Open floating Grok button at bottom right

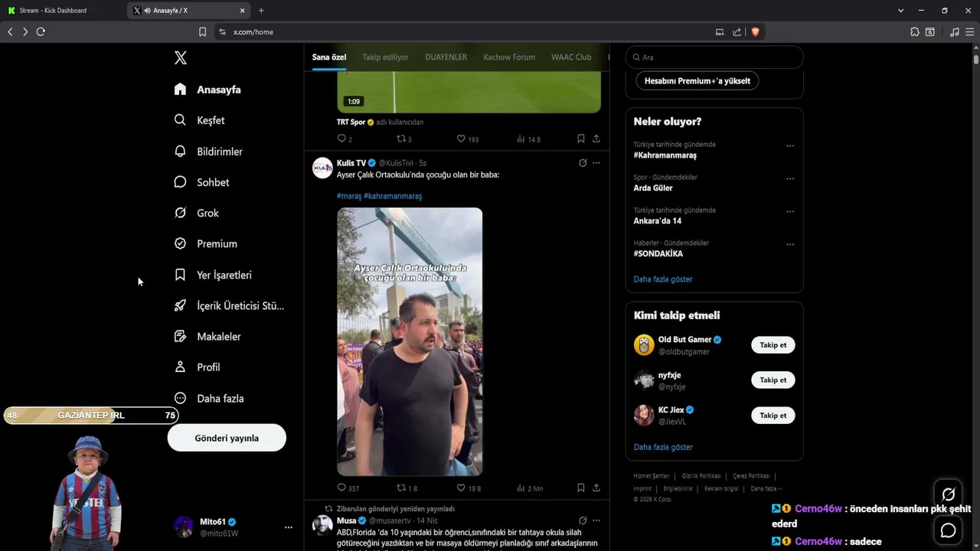pos(949,494)
